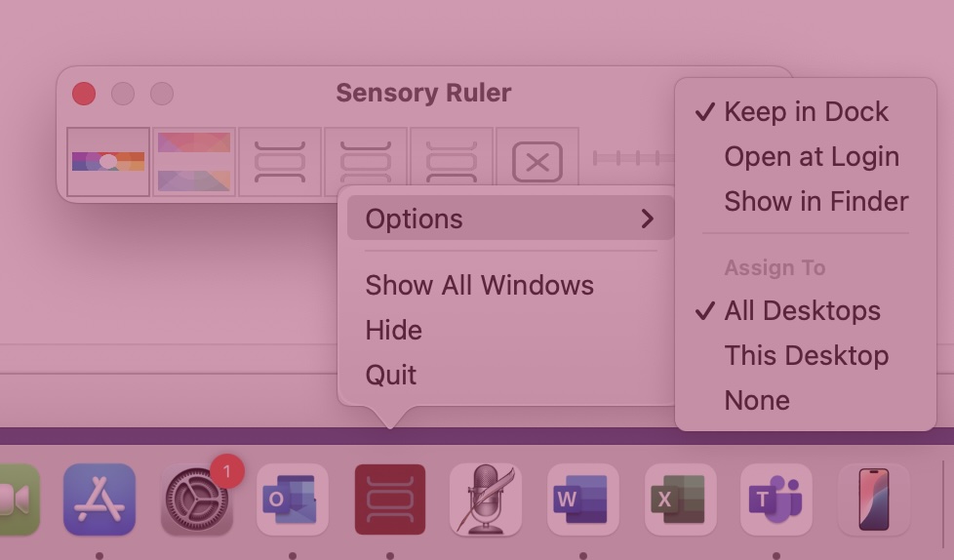Viewport: 954px width, 560px height.
Task: Click Show All Windows menu item
Action: click(479, 286)
